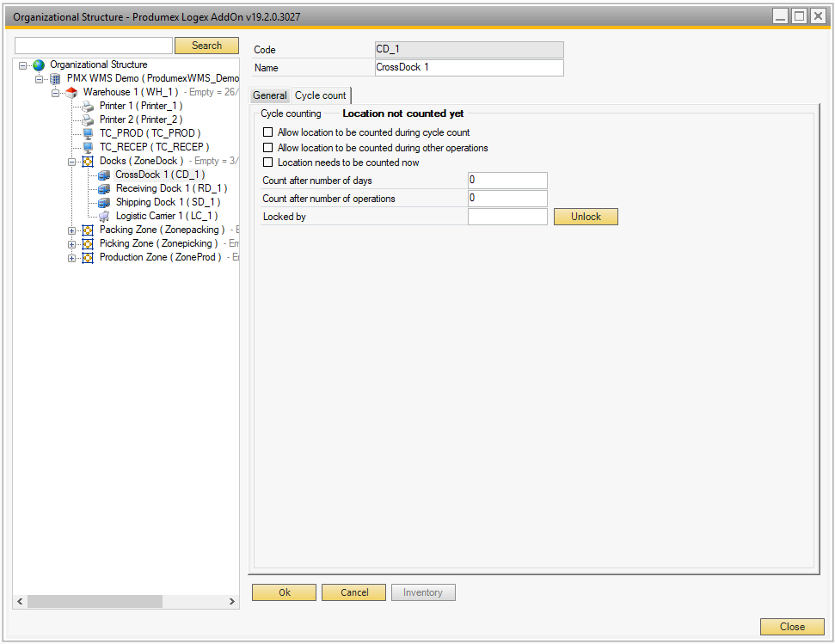Click the Docks zone icon
This screenshot has width=835, height=644.
(88, 161)
